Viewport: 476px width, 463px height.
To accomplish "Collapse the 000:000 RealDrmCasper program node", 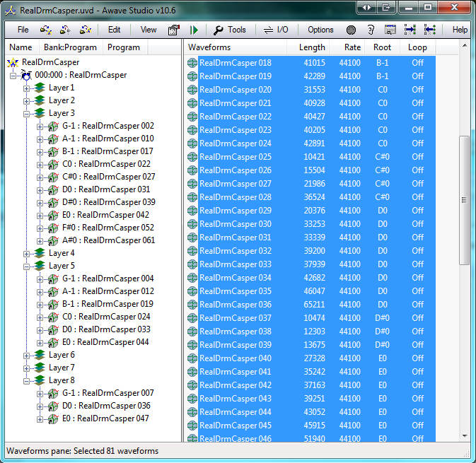I will click(13, 75).
